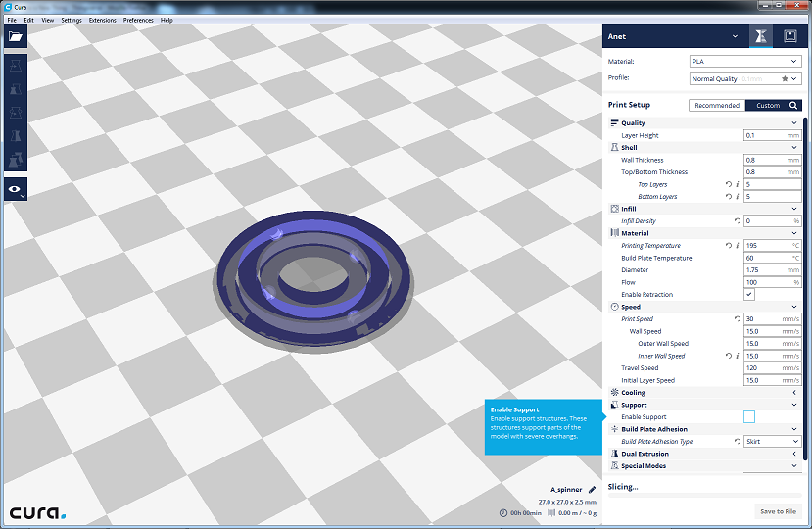The image size is (812, 529).
Task: Edit the Initial Layer Speed field
Action: [772, 380]
